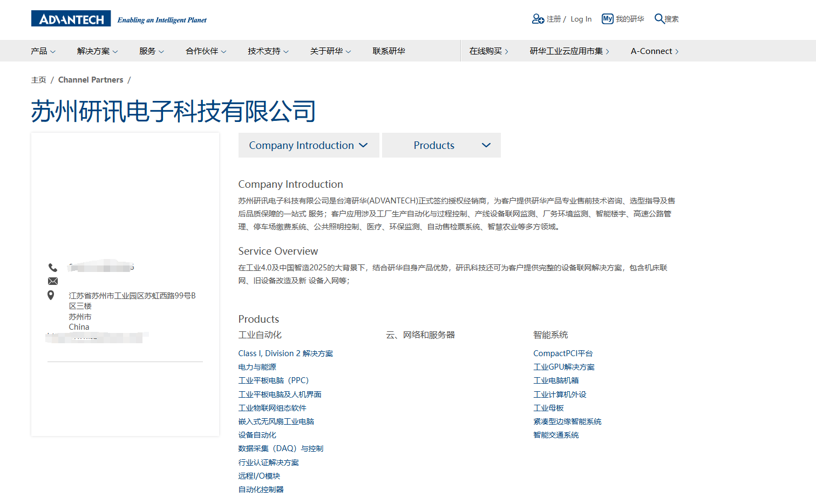Open 工业GPU解决方案 link

coord(564,367)
